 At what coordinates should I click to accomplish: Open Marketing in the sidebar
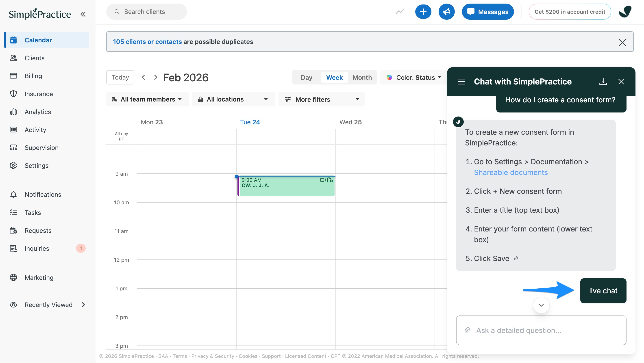pyautogui.click(x=47, y=278)
